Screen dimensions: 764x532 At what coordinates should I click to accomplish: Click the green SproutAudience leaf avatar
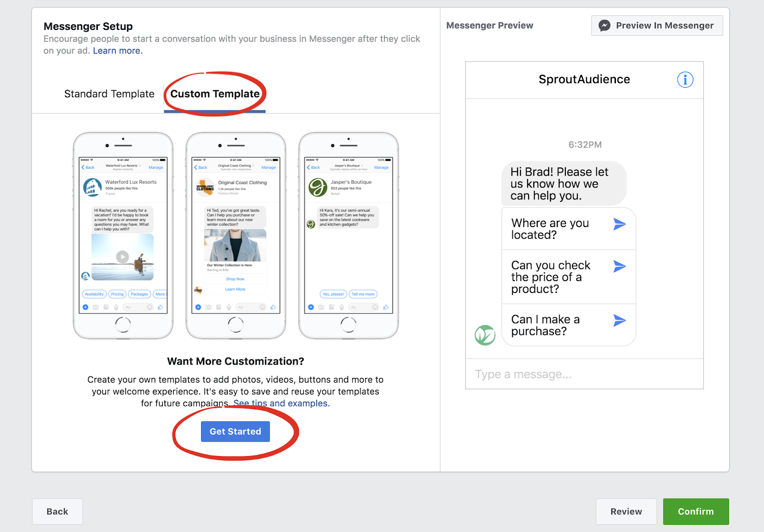point(485,335)
